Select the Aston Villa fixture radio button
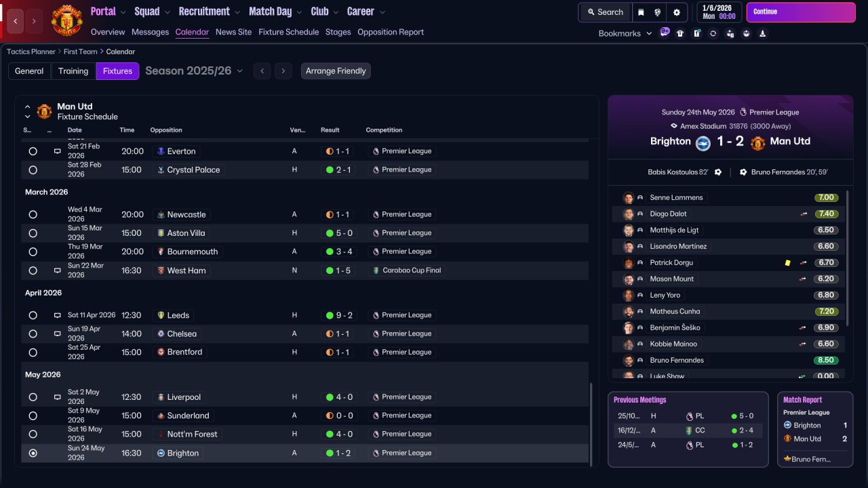Screen dimensions: 868x488 [x=33, y=232]
